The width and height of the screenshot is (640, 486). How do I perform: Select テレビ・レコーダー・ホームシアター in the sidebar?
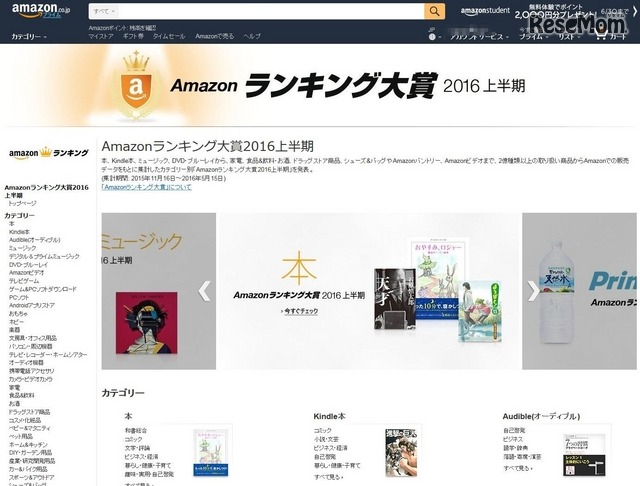pyautogui.click(x=48, y=355)
